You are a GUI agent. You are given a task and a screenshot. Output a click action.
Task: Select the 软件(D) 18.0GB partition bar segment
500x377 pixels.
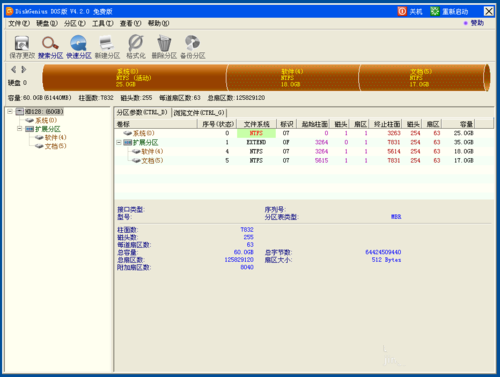point(293,78)
